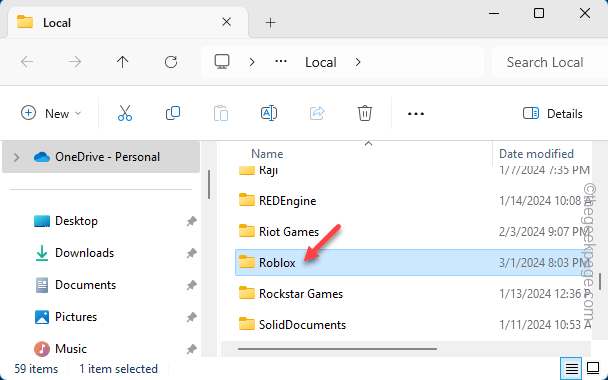The width and height of the screenshot is (608, 380).
Task: Refresh the current folder
Action: (x=171, y=62)
